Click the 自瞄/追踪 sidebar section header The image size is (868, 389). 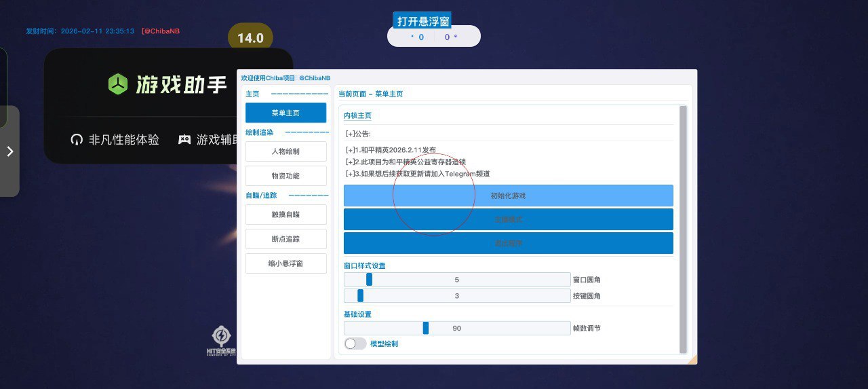[262, 196]
